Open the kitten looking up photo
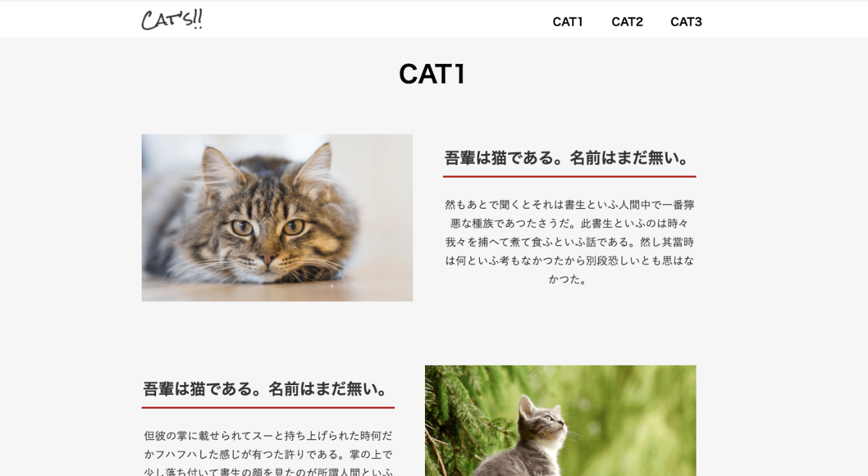 (x=560, y=420)
